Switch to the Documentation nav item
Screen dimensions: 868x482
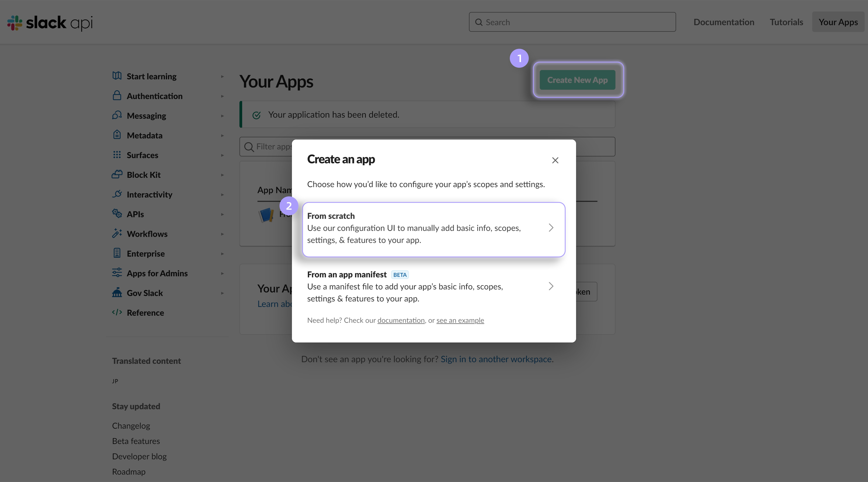723,22
